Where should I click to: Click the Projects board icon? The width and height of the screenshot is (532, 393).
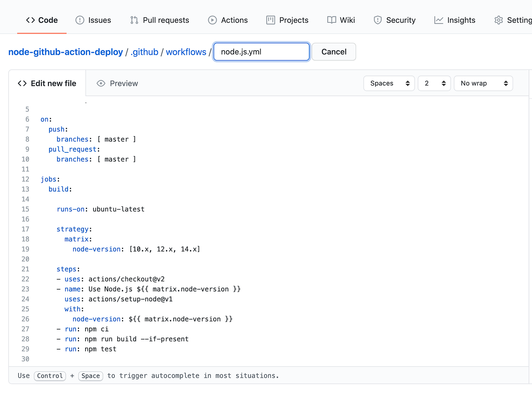point(270,20)
